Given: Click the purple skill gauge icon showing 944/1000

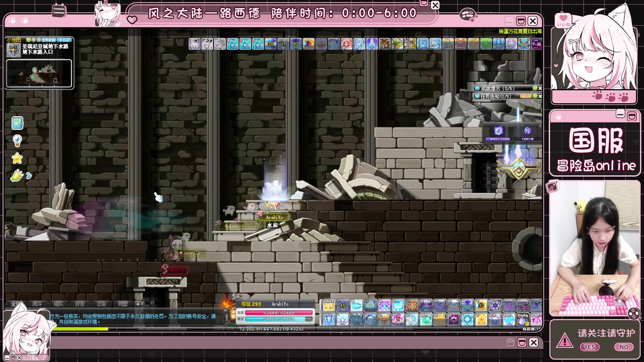Looking at the screenshot, I should [499, 131].
